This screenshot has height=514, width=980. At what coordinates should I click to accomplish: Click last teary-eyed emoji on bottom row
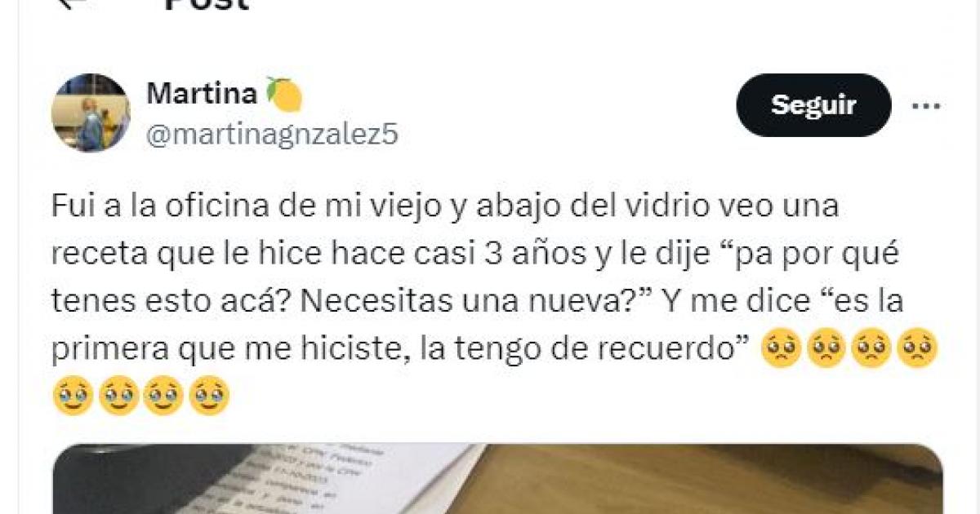(209, 396)
